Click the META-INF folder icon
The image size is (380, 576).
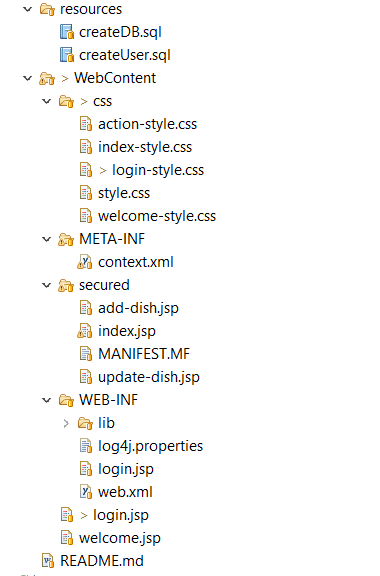pos(66,240)
